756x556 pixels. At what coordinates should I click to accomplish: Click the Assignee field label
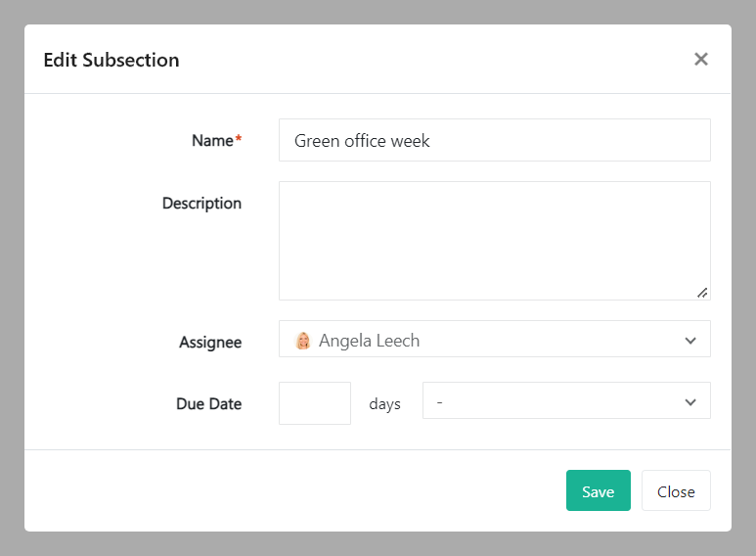click(x=210, y=343)
